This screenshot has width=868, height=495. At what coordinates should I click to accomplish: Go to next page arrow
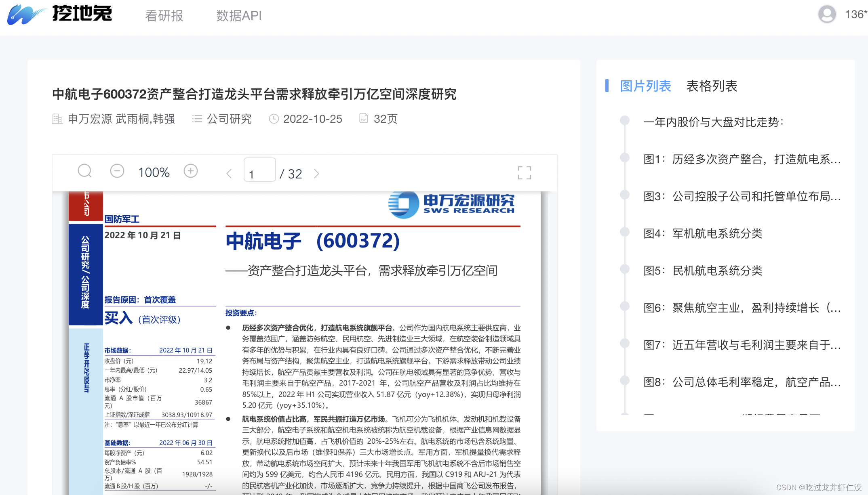coord(316,174)
